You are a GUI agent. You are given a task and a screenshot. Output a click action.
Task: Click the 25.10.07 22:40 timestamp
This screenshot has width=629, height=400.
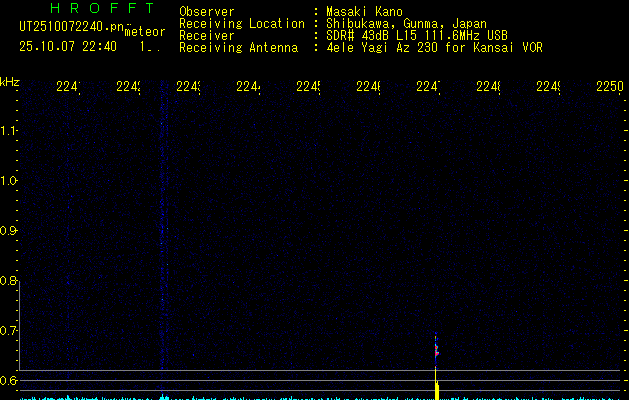pyautogui.click(x=68, y=46)
